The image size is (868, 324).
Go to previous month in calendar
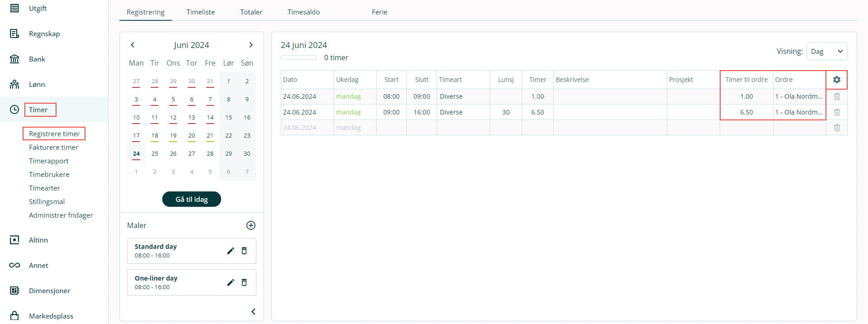point(132,45)
